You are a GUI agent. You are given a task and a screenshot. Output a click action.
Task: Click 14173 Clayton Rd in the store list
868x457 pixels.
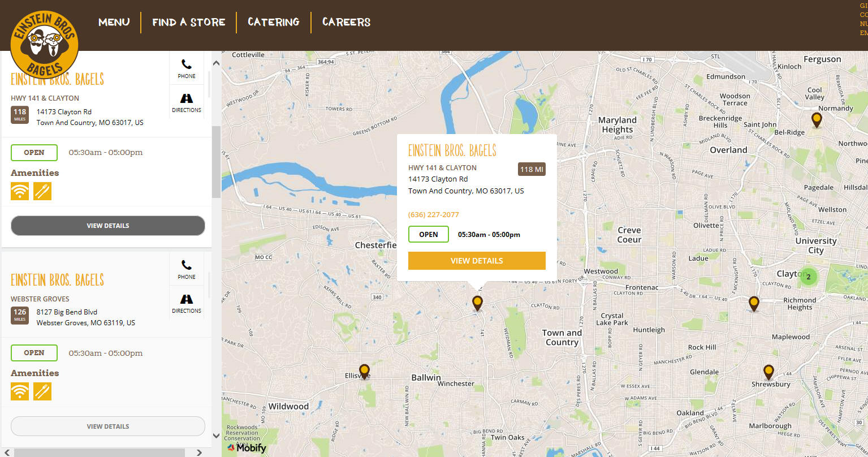pos(64,112)
